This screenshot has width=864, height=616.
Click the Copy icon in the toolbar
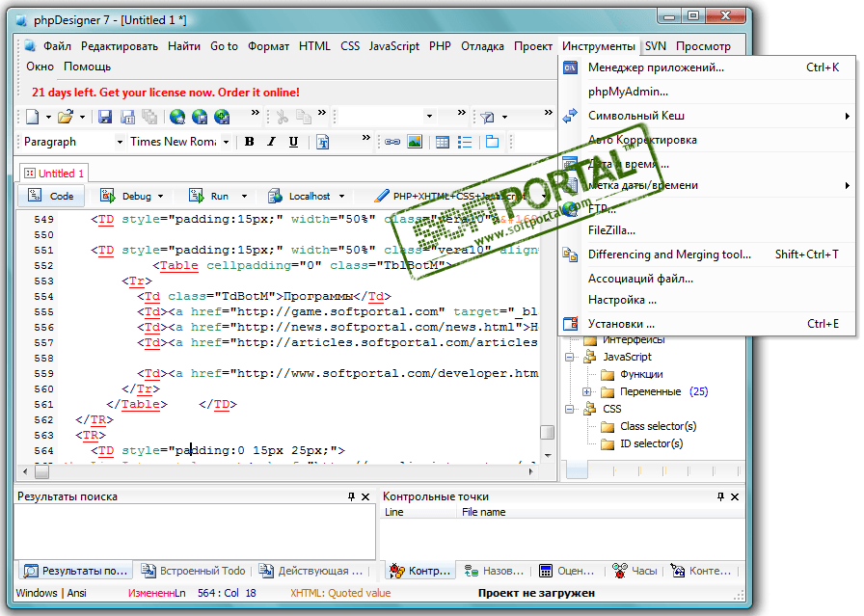coord(304,117)
